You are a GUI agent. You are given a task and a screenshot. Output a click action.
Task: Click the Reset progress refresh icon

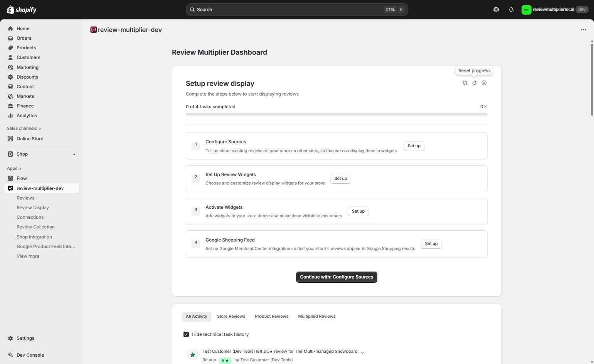pyautogui.click(x=474, y=83)
